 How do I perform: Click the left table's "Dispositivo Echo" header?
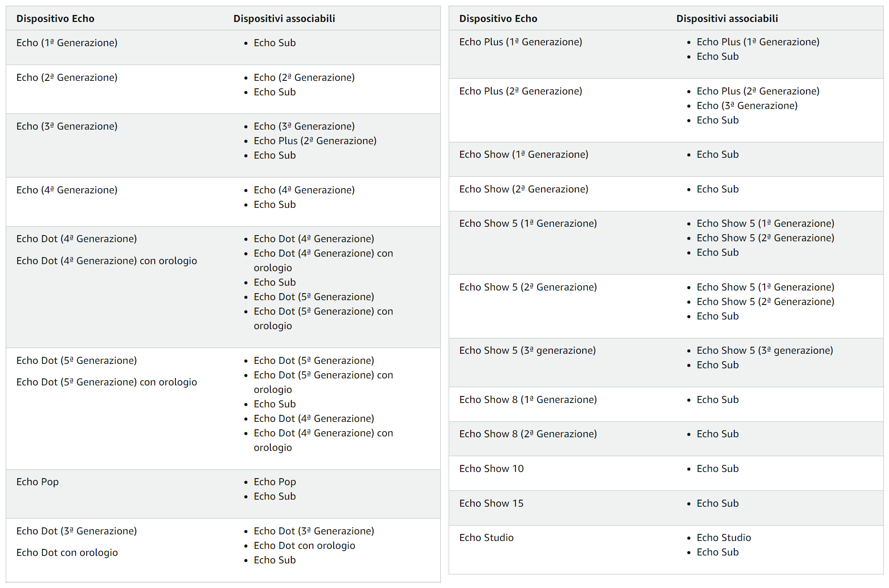pos(55,18)
